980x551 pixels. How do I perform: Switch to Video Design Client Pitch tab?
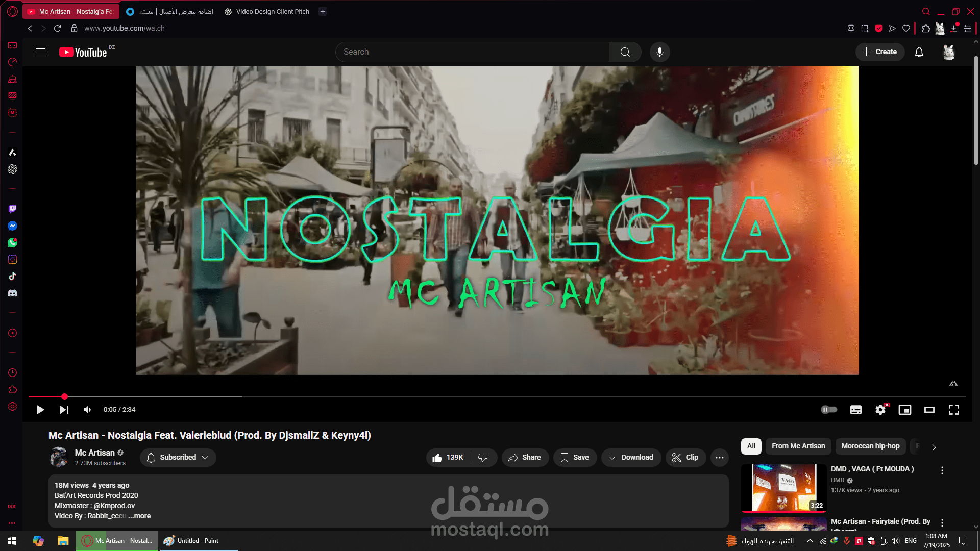267,11
